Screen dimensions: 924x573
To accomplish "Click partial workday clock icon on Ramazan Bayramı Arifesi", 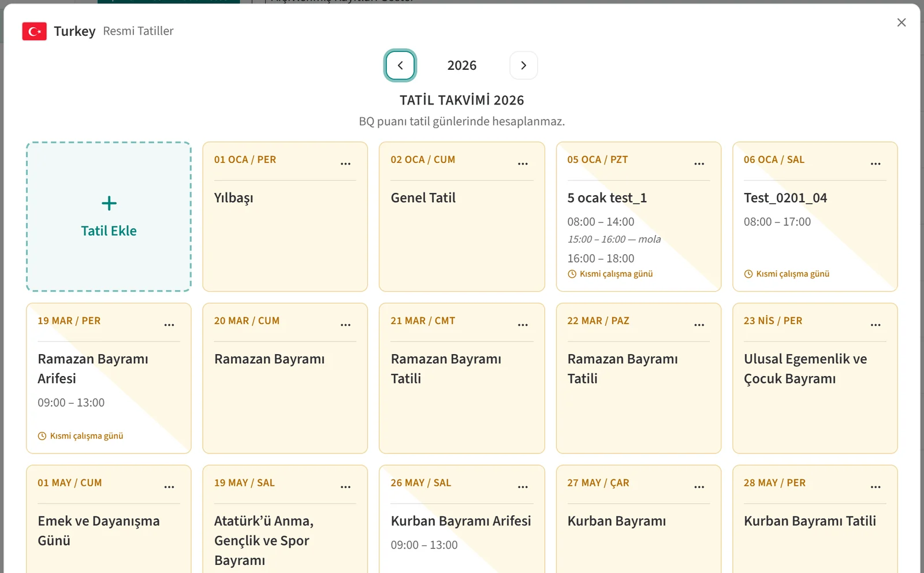I will (x=42, y=436).
